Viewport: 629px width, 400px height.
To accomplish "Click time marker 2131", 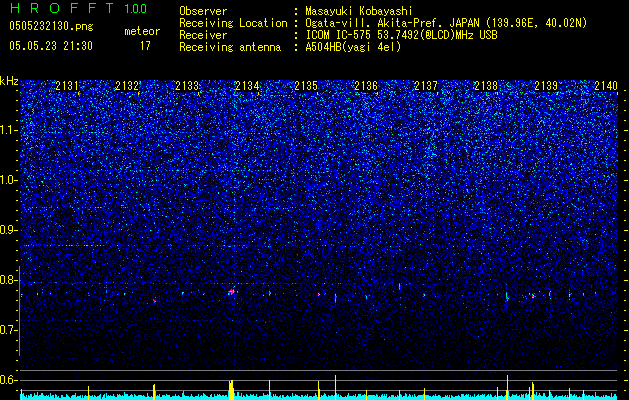I will click(67, 86).
